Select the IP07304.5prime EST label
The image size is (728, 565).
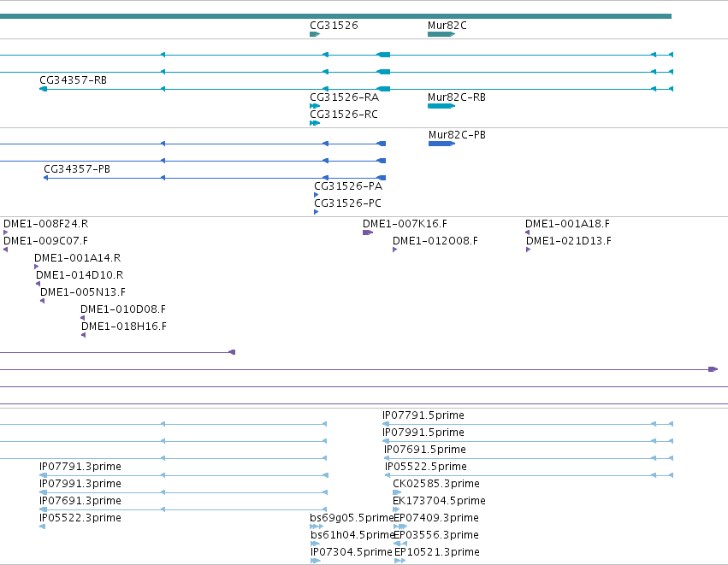[x=352, y=552]
